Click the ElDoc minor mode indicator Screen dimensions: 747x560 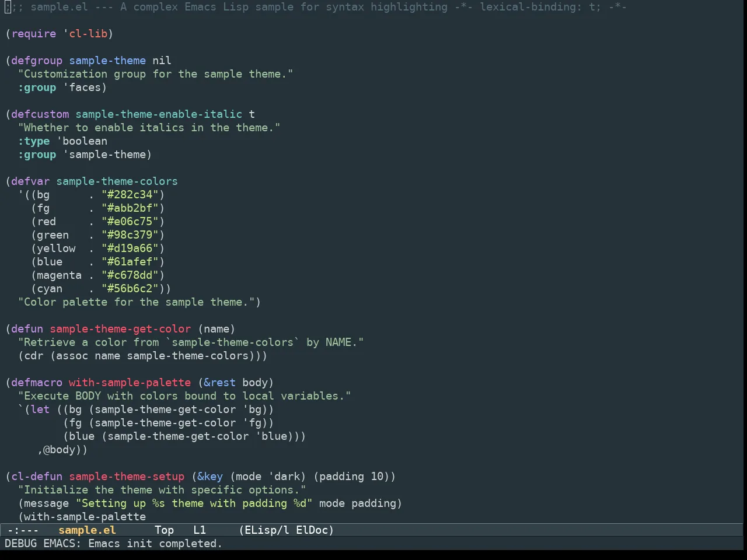(312, 530)
